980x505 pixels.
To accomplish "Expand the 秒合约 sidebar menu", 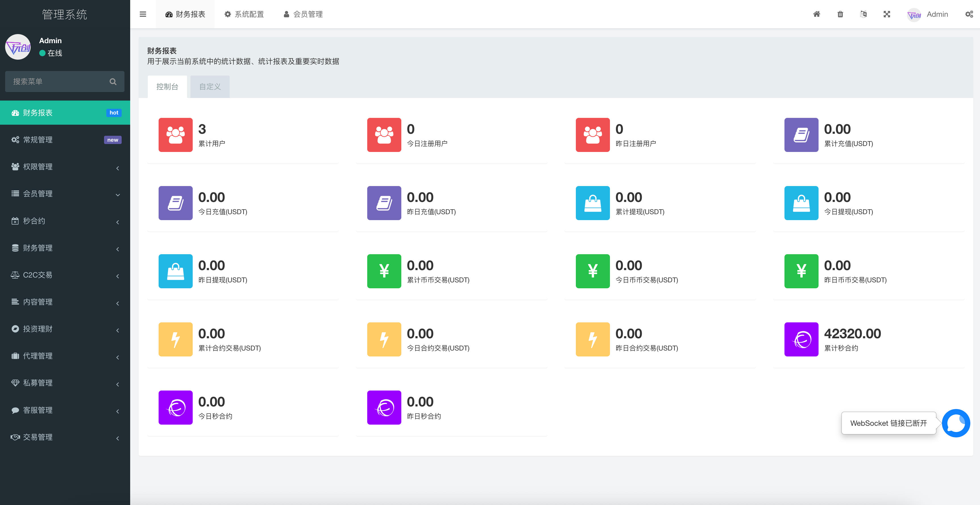I will point(65,221).
